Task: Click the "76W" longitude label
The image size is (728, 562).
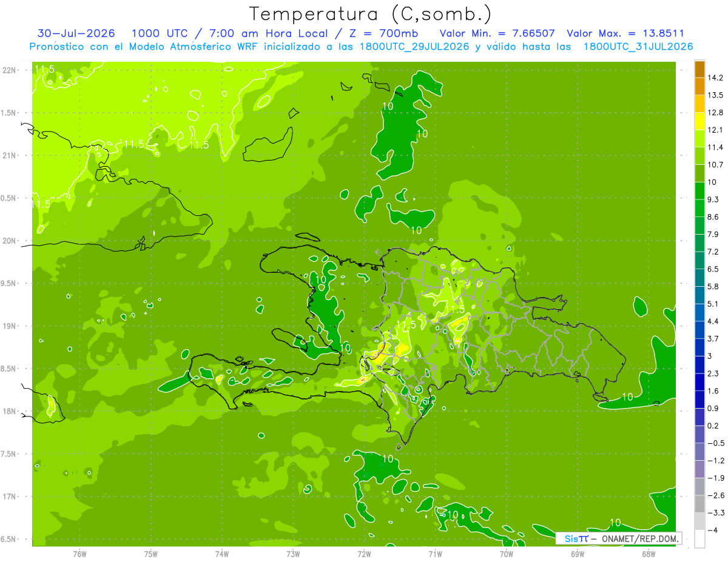Action: click(79, 554)
